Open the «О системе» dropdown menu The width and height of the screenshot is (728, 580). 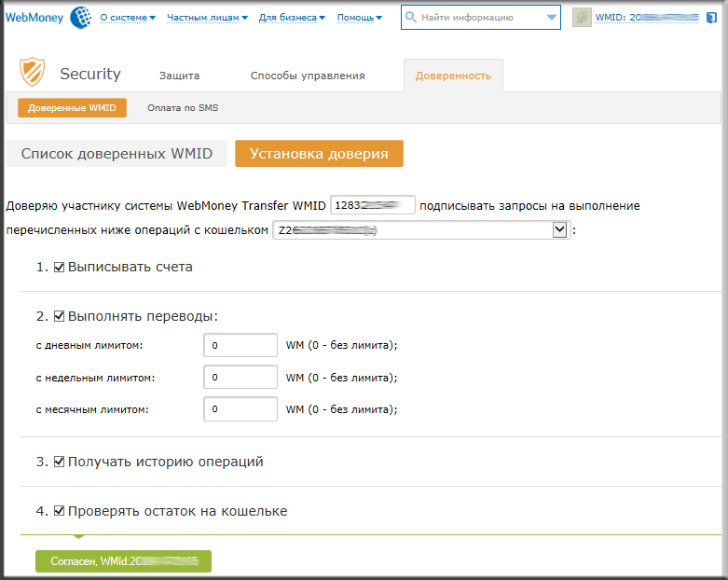point(128,18)
